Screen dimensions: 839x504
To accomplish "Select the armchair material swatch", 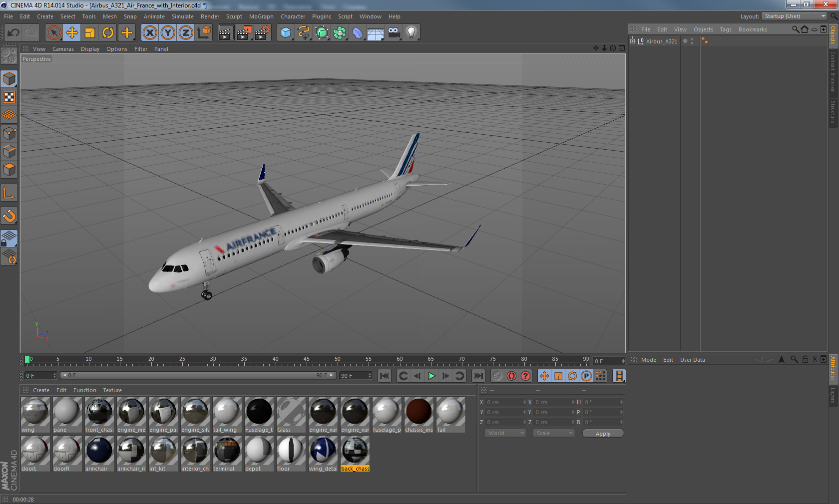I will tap(99, 454).
